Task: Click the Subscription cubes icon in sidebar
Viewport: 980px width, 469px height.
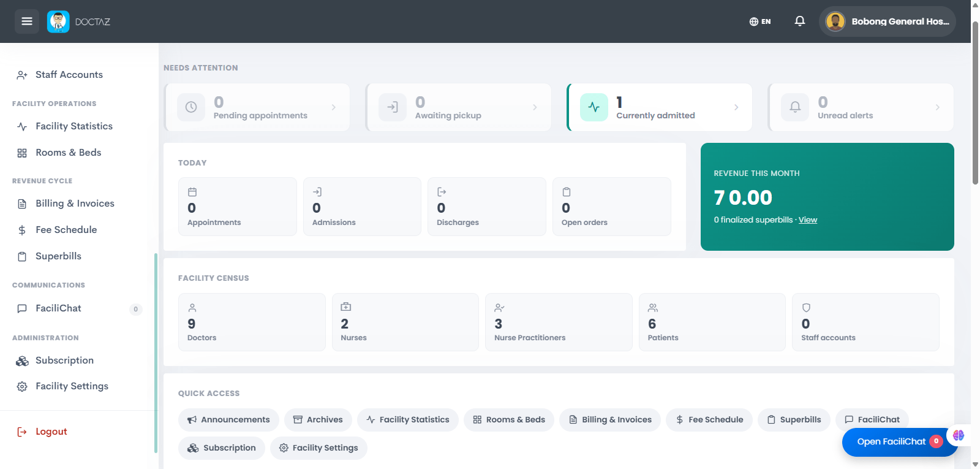Action: (x=22, y=361)
